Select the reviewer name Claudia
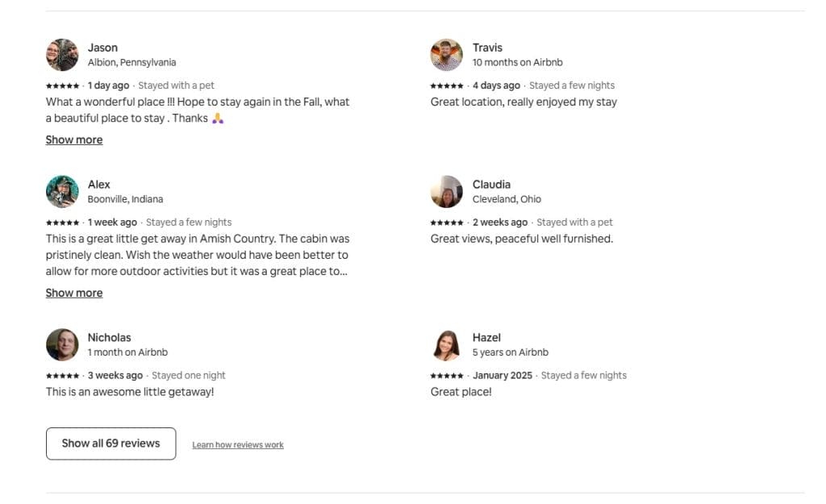826x504 pixels. (x=491, y=185)
